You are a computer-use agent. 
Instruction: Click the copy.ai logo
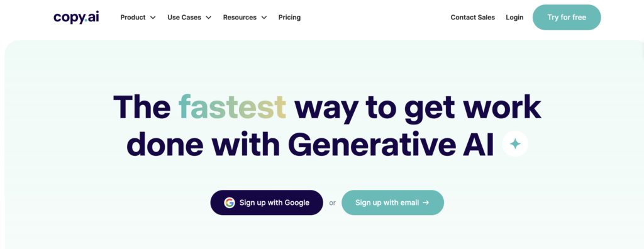pyautogui.click(x=76, y=17)
